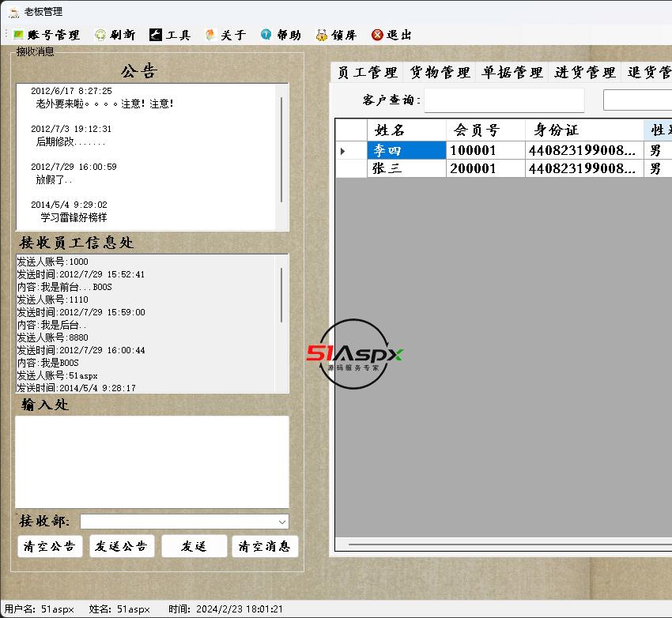Click the 发送 message button
The height and width of the screenshot is (618, 672).
coord(194,546)
